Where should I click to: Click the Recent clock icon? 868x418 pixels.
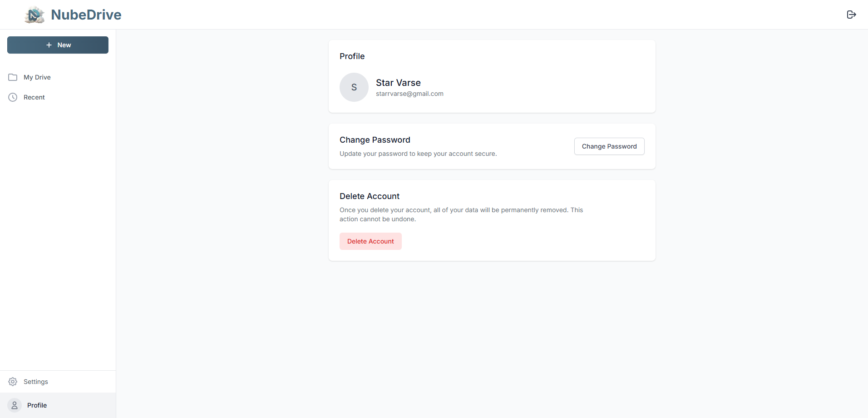point(13,97)
